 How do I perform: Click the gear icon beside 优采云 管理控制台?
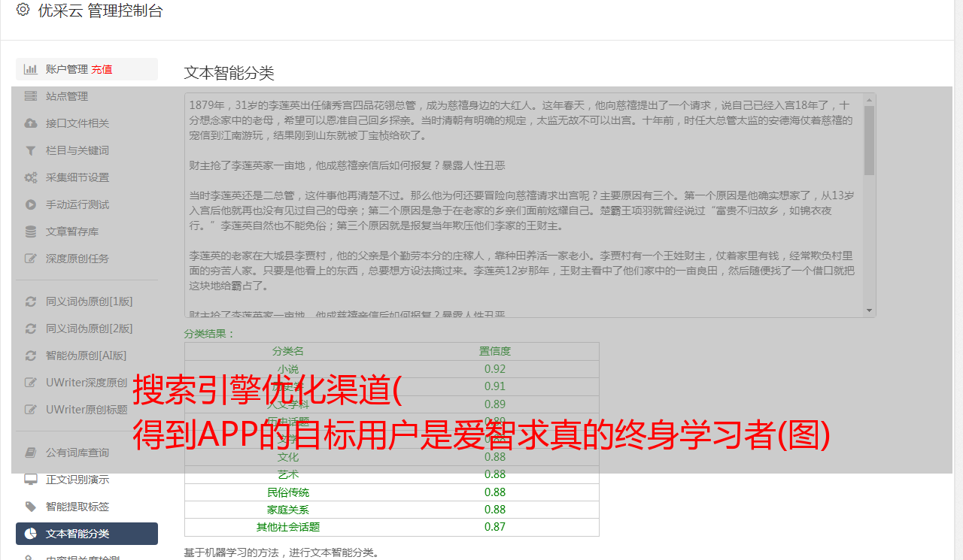coord(23,10)
